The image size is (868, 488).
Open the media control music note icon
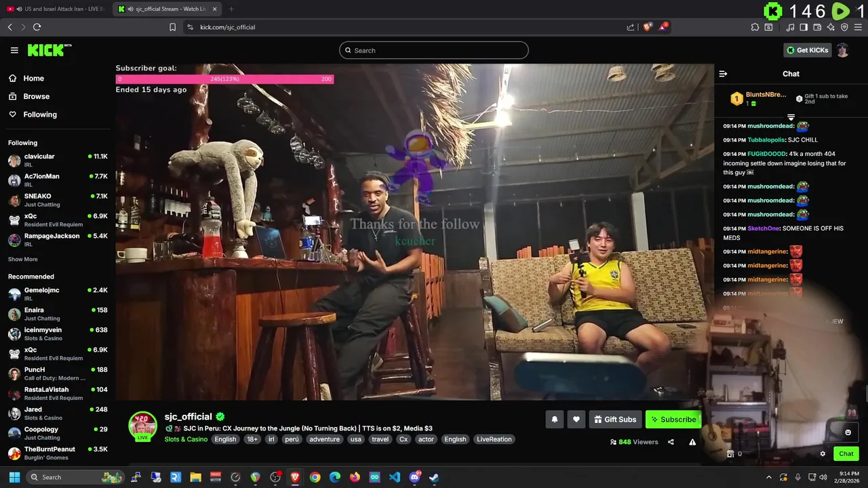tap(790, 27)
